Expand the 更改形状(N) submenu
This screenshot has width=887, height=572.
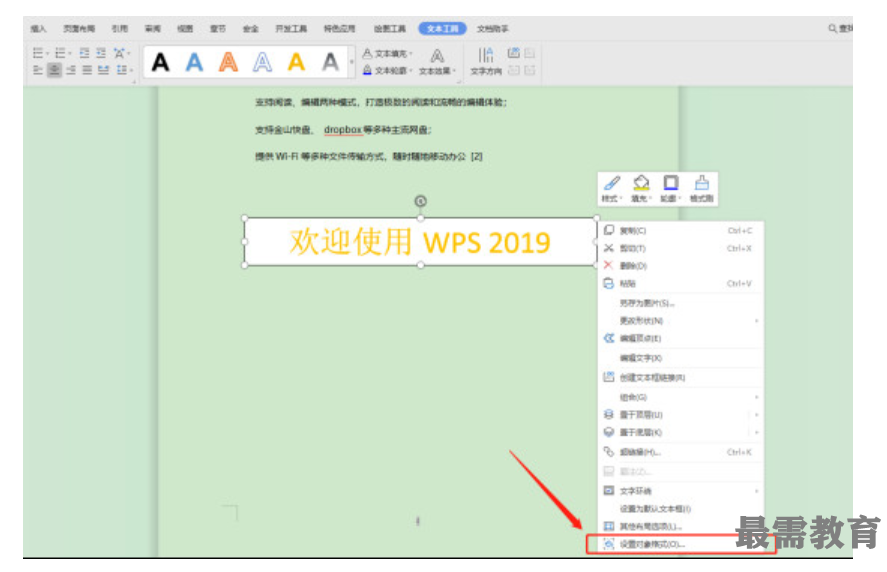pos(681,320)
